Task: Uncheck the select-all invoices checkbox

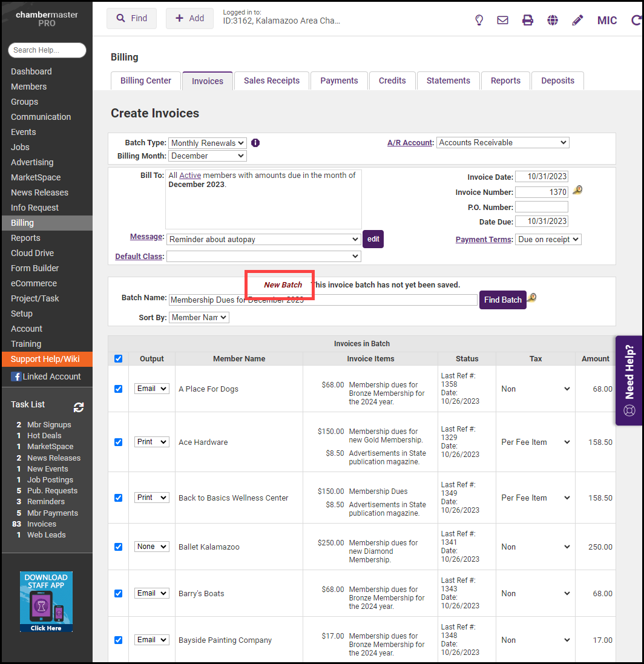Action: (x=119, y=358)
